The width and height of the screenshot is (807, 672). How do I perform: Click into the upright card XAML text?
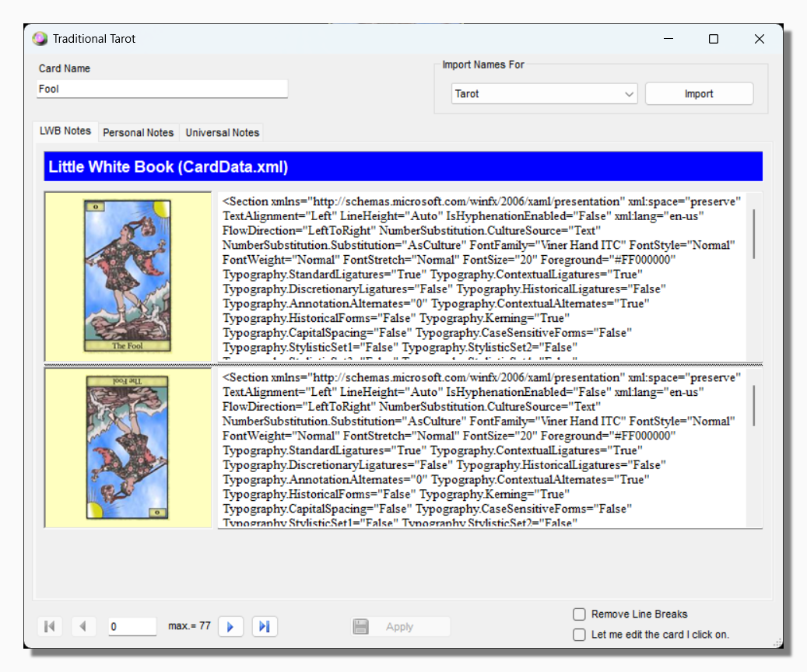point(482,276)
